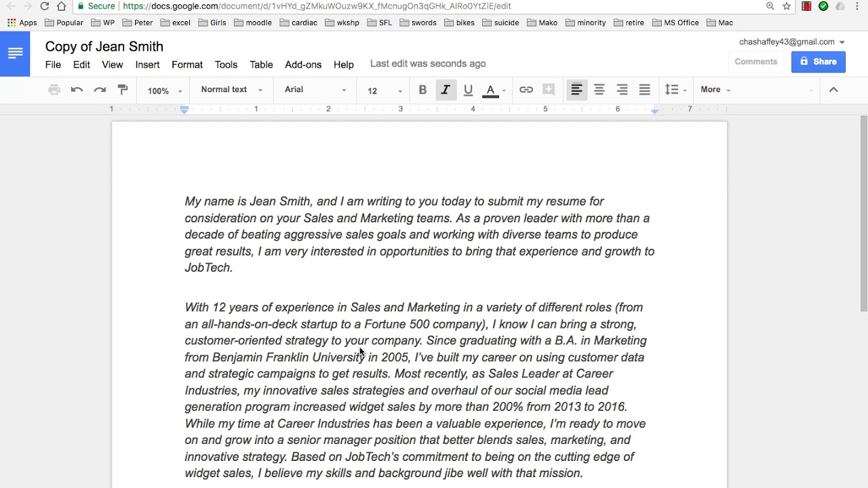Click the Print icon
Image resolution: width=868 pixels, height=488 pixels.
(54, 89)
